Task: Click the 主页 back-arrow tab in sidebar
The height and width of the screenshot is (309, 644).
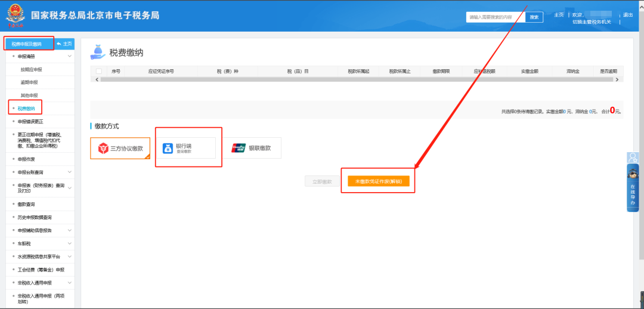Action: [x=64, y=44]
